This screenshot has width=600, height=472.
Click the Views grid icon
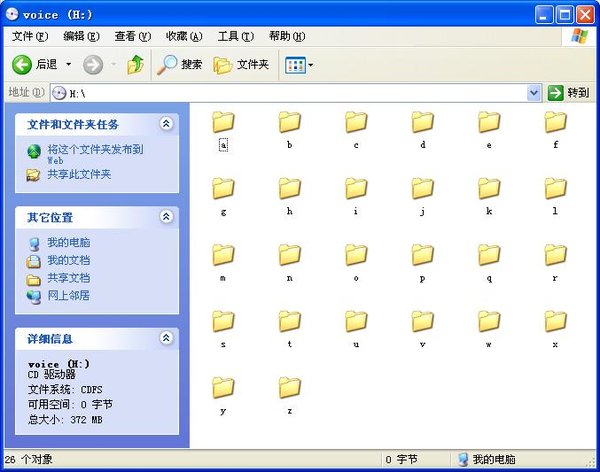pyautogui.click(x=294, y=64)
